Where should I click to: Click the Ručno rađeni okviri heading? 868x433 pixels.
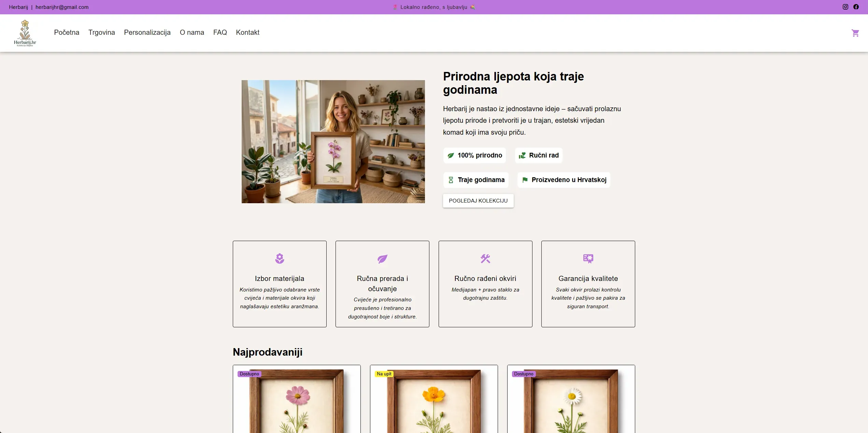pyautogui.click(x=485, y=279)
